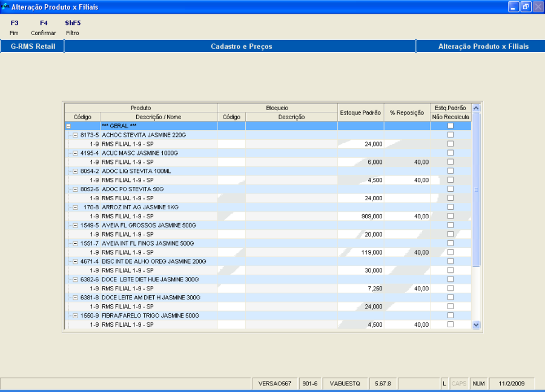
Task: Check Não Recalcula for GERAL row
Action: click(x=451, y=126)
